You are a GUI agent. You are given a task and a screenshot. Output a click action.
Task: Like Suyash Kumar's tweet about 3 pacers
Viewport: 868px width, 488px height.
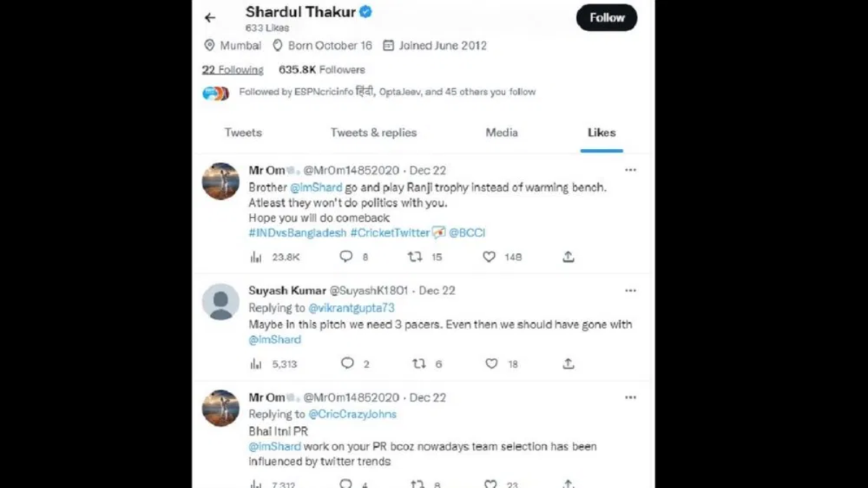tap(491, 364)
